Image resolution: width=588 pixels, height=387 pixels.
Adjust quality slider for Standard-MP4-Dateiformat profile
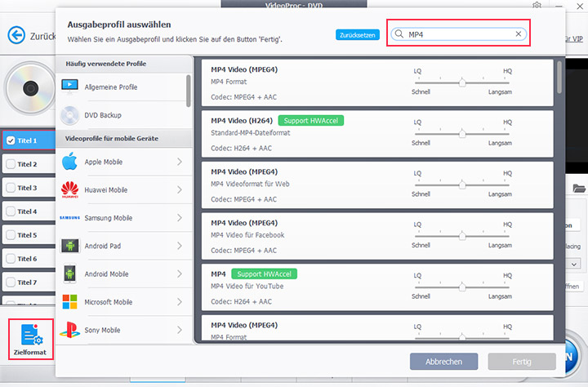click(462, 134)
